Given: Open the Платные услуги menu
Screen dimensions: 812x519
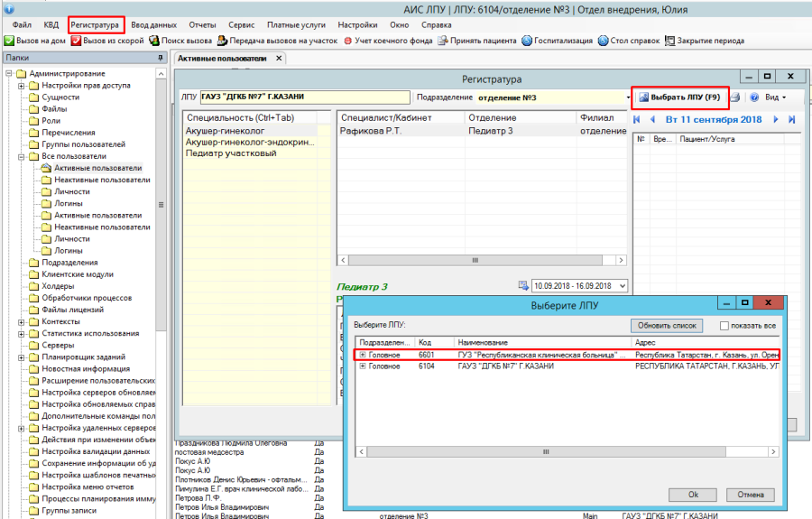Looking at the screenshot, I should click(296, 25).
